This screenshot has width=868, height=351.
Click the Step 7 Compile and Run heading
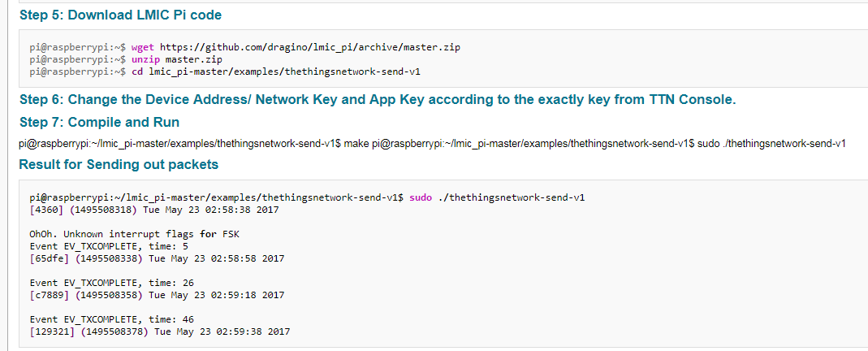(x=100, y=122)
